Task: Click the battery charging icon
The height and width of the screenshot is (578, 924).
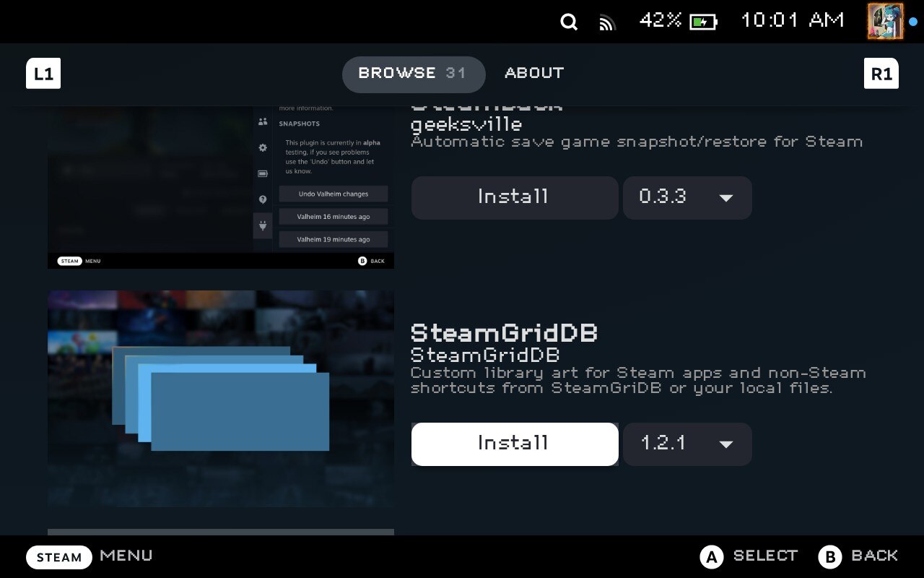Action: [703, 22]
